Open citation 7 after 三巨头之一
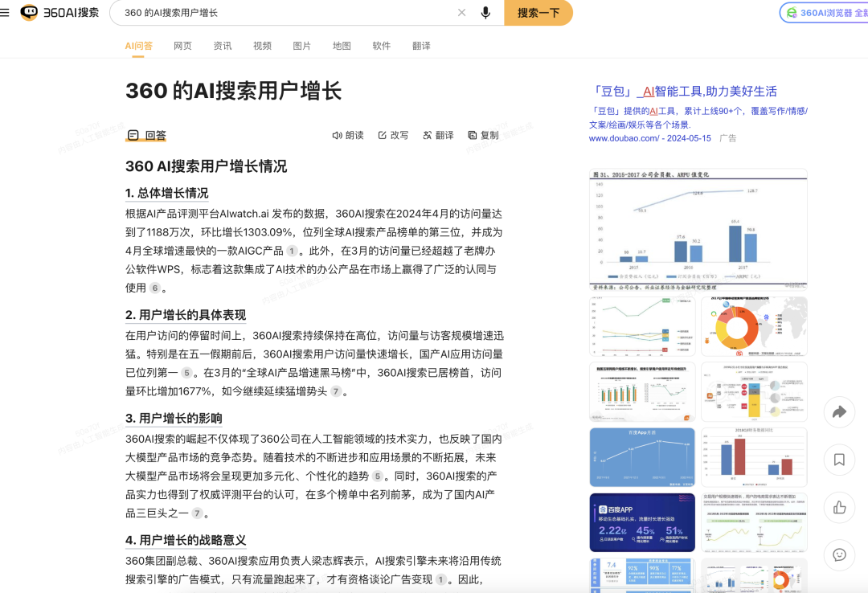This screenshot has width=868, height=593. [x=197, y=513]
